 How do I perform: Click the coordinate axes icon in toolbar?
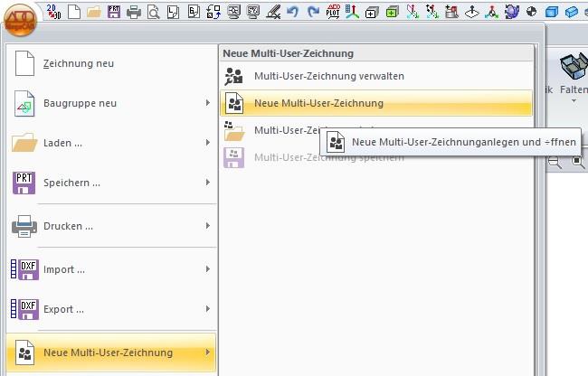[x=351, y=12]
